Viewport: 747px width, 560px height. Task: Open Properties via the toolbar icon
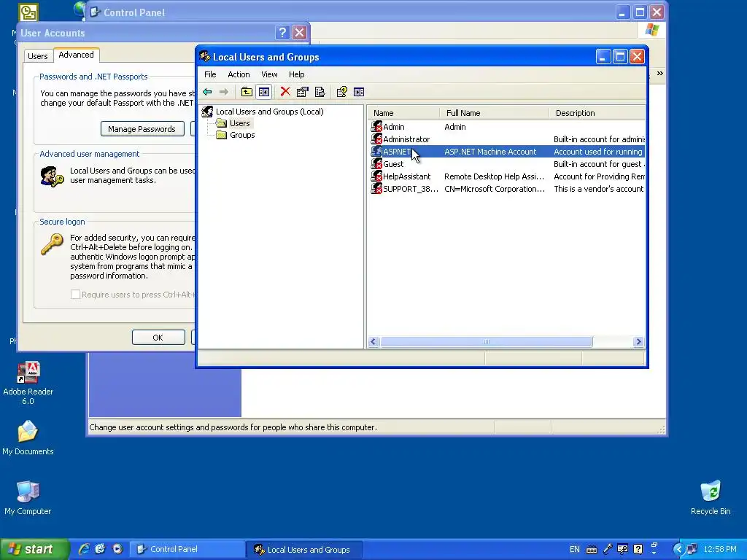303,92
